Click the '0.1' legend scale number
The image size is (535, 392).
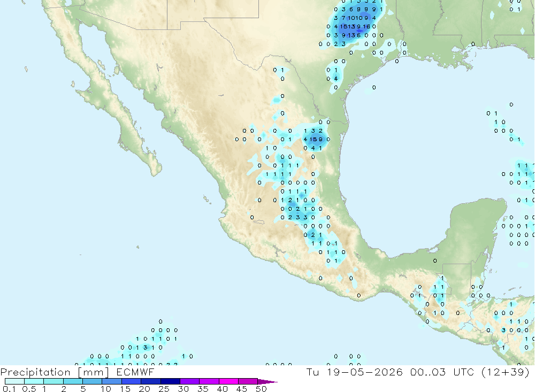9,389
